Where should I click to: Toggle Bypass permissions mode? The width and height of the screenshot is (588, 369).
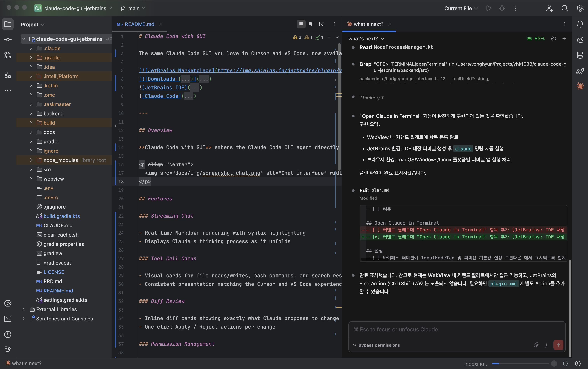376,345
